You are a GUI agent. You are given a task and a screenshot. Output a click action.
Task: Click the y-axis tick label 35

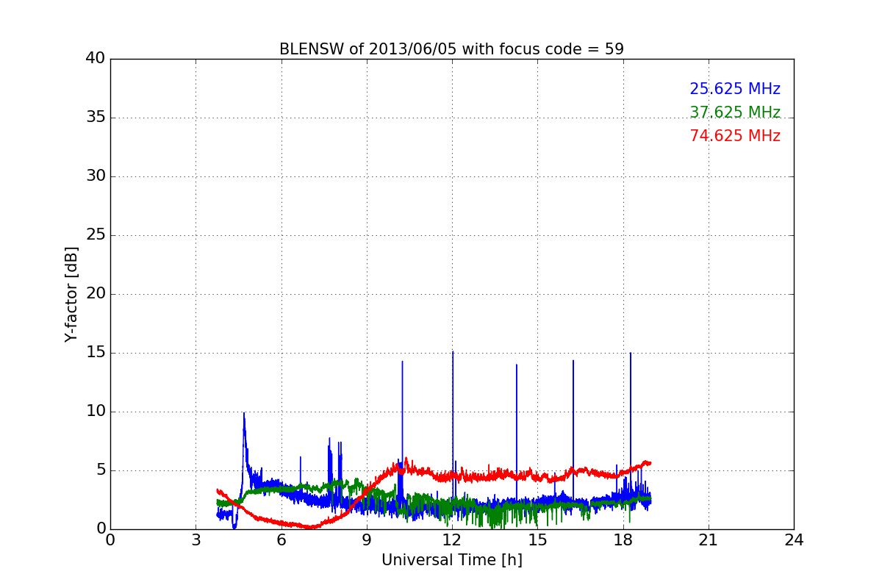click(96, 118)
